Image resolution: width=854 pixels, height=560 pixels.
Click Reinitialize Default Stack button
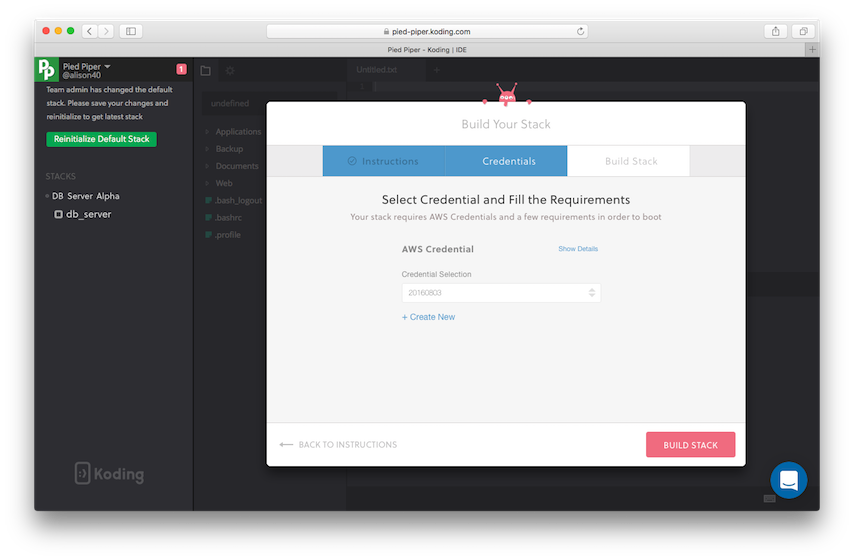coord(102,139)
